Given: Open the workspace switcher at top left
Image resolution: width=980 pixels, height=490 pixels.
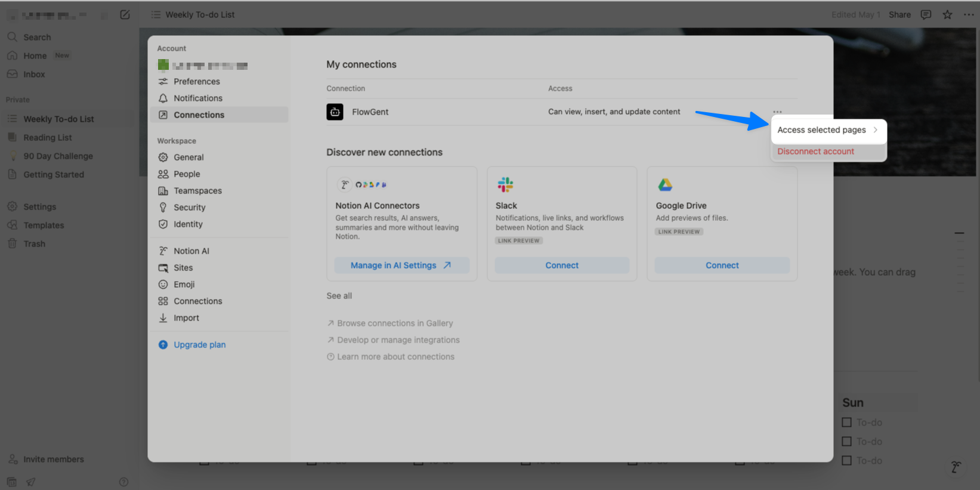Looking at the screenshot, I should 57,15.
